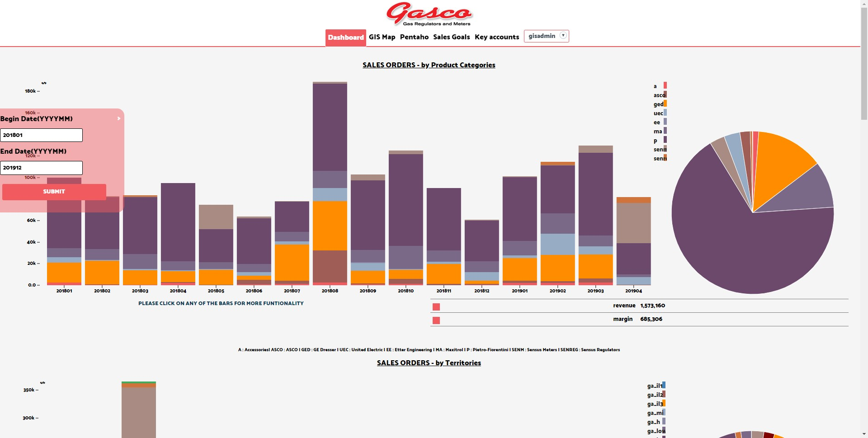Select the uec legend color swatch
The height and width of the screenshot is (438, 868).
[x=665, y=113]
